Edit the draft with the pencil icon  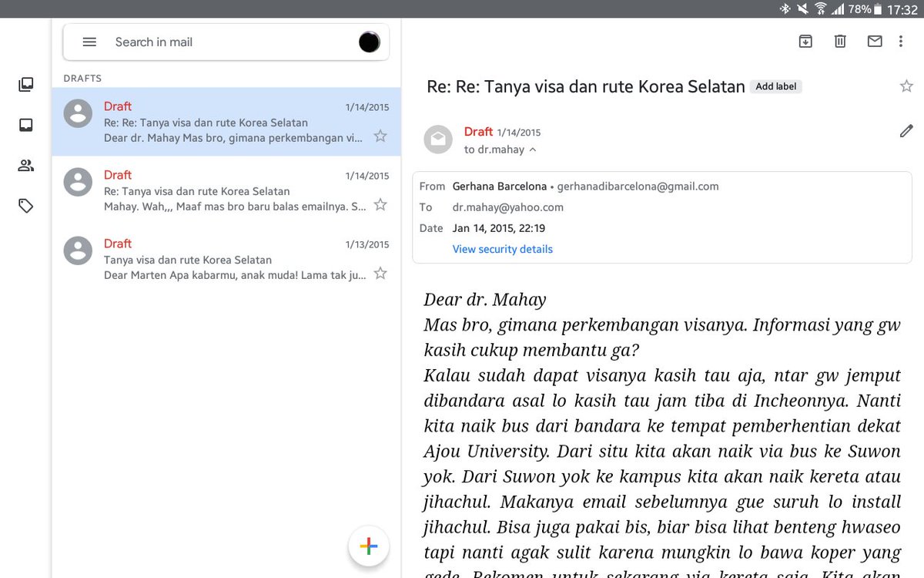[906, 131]
